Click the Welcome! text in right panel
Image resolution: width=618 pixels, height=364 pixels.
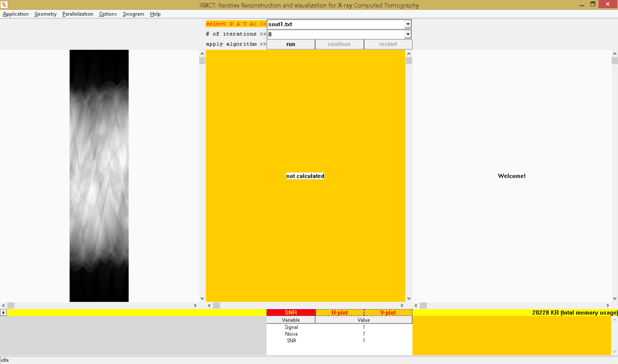[512, 176]
